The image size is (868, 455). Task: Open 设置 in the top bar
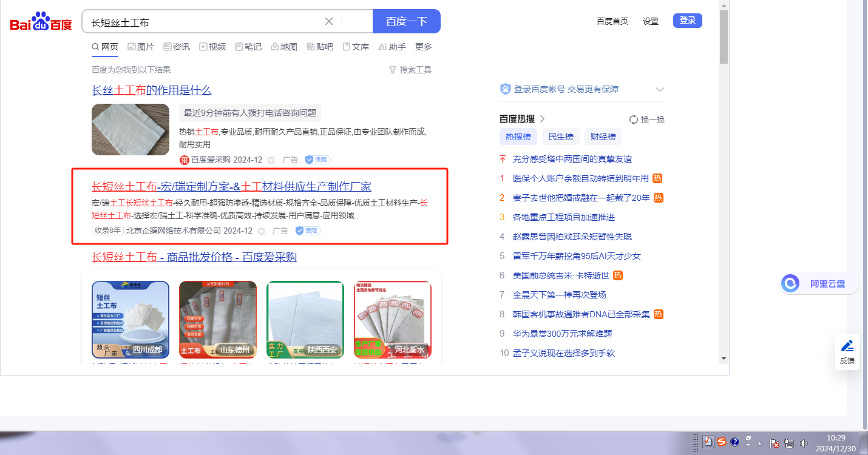click(x=651, y=21)
